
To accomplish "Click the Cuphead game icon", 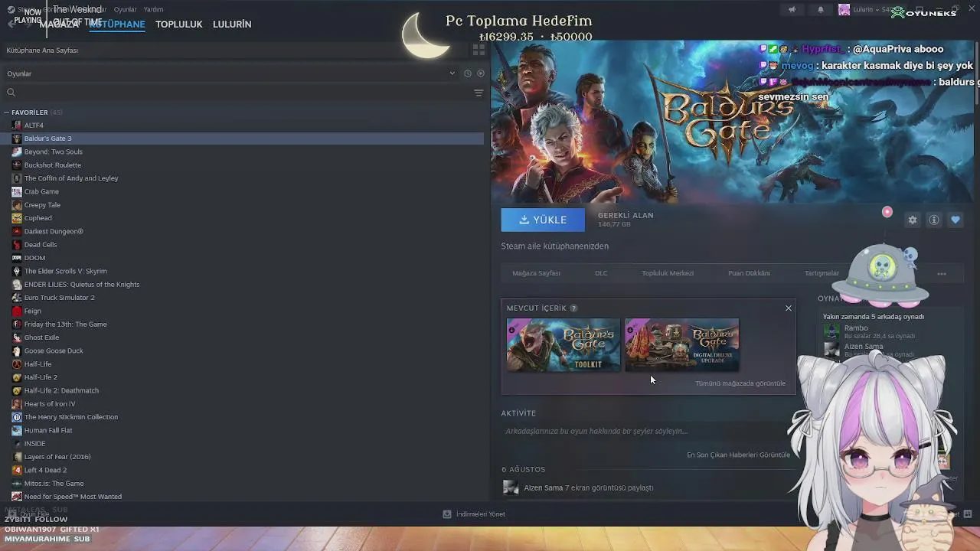I will 17,218.
